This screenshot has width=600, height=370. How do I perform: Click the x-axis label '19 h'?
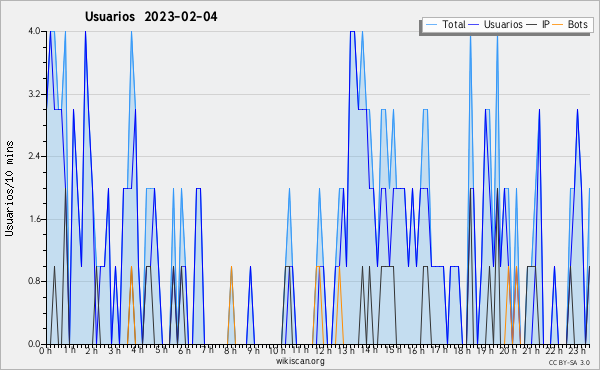click(485, 350)
